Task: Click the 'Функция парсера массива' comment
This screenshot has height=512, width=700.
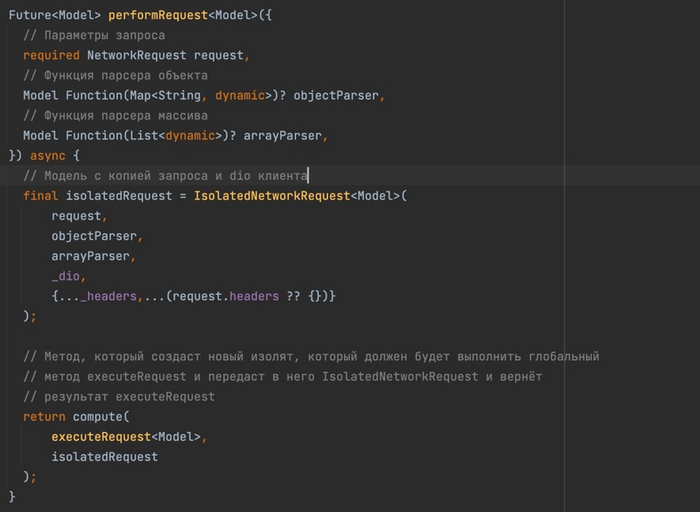Action: 115,115
